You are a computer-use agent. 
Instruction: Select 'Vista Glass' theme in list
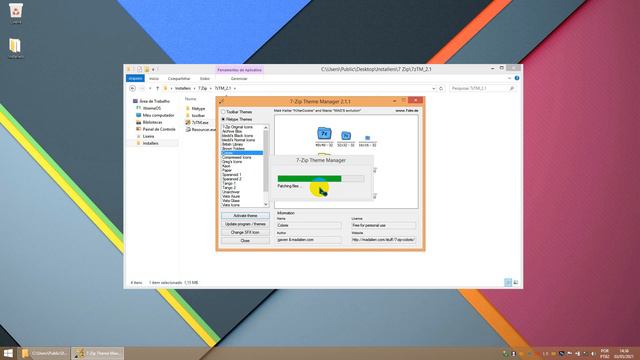[231, 201]
